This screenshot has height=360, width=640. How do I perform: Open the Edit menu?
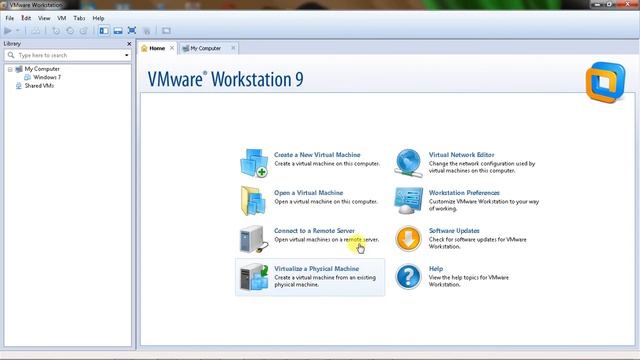26,18
